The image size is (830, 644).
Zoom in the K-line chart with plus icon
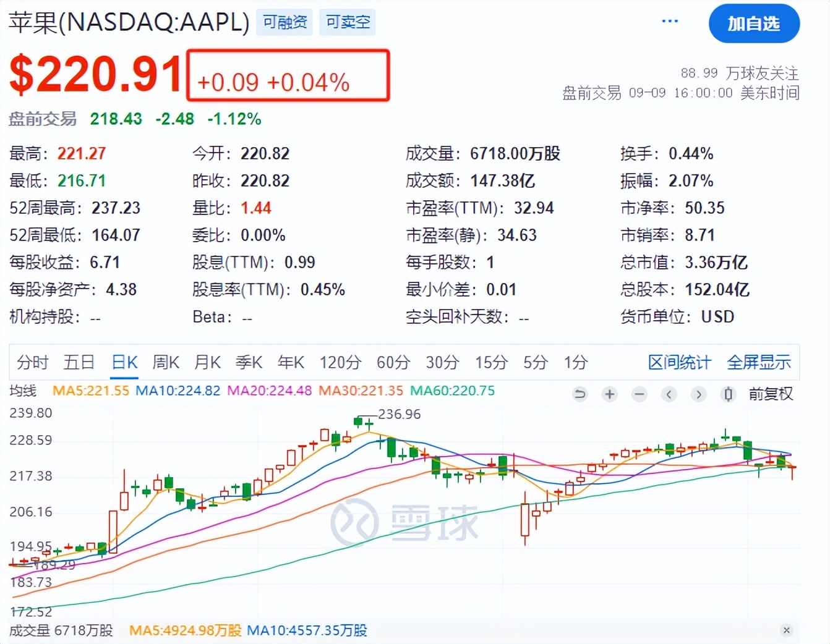click(609, 394)
